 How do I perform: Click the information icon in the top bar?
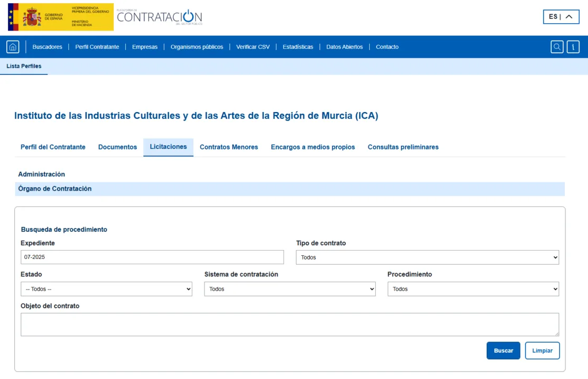pos(573,47)
